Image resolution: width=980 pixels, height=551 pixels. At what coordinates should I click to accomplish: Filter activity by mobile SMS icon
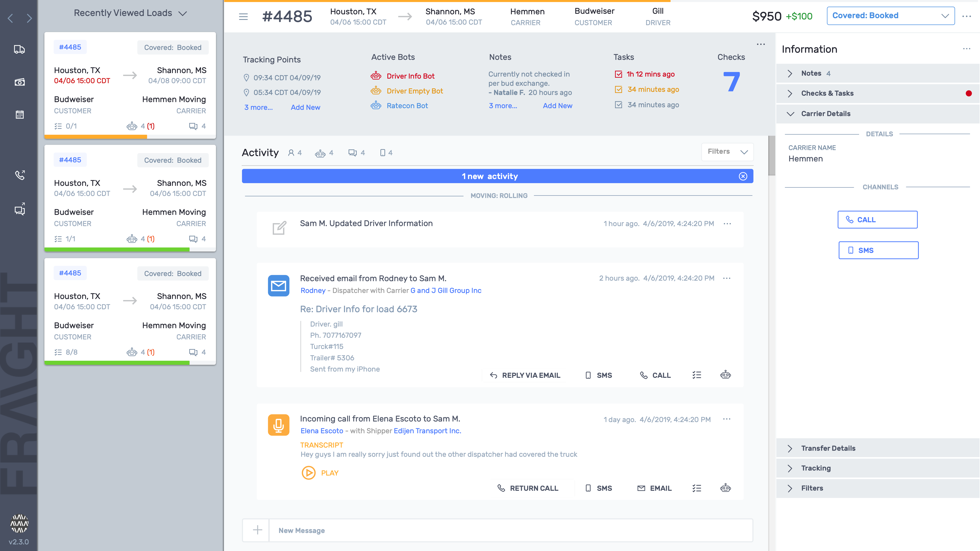383,153
